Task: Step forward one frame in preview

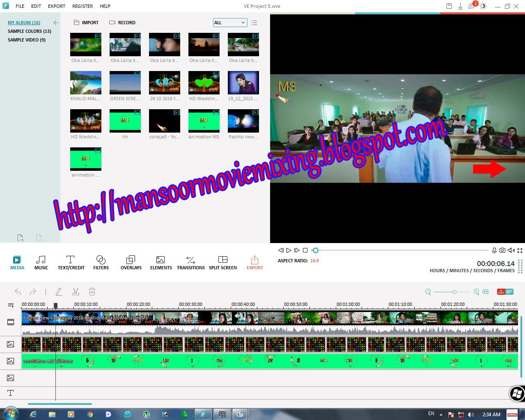Action: pyautogui.click(x=297, y=250)
